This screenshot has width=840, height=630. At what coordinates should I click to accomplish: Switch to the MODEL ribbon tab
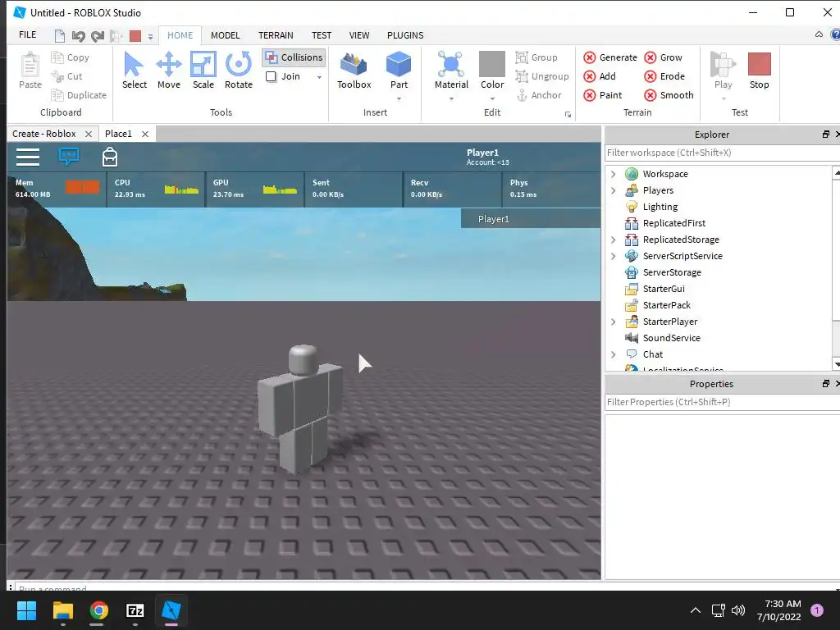click(225, 35)
